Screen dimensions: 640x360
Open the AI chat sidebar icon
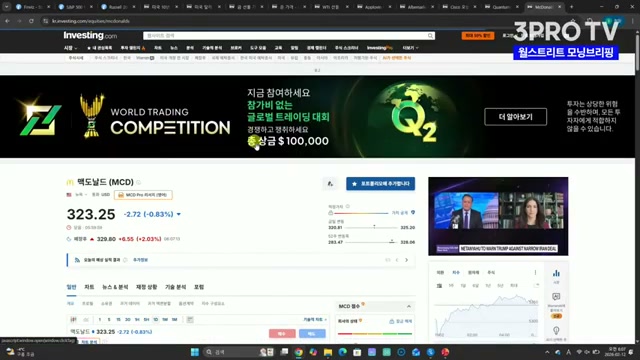pyautogui.click(x=556, y=297)
